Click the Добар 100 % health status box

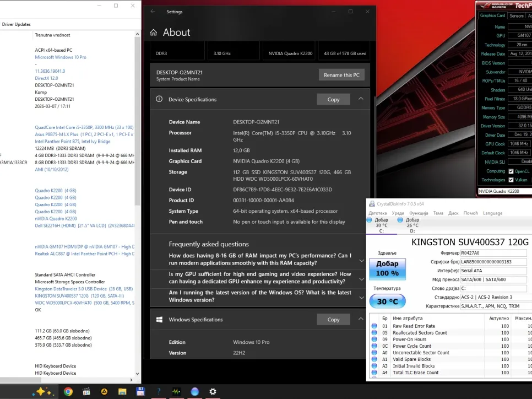387,269
